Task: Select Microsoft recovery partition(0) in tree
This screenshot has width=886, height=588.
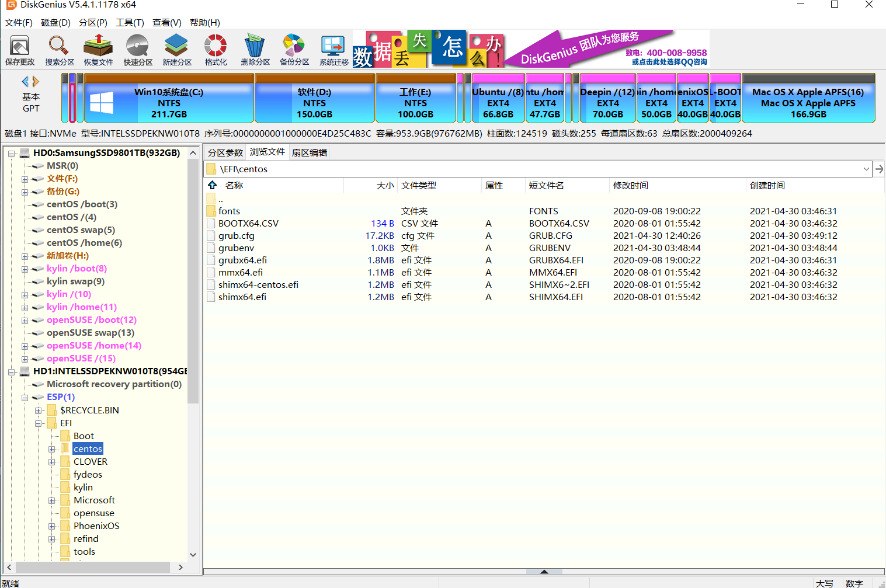Action: (114, 384)
